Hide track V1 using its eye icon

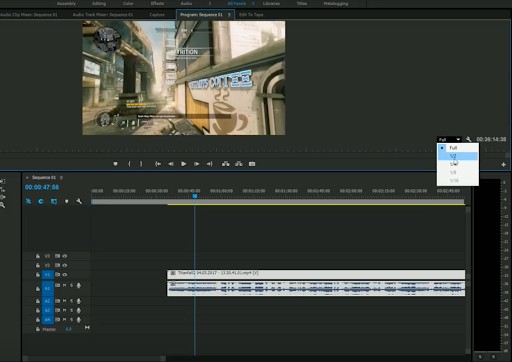(65, 275)
